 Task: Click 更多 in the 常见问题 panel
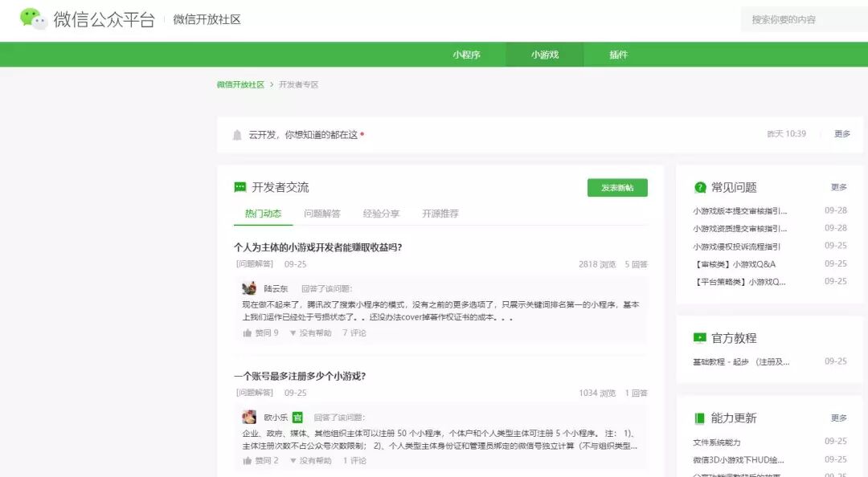point(838,187)
